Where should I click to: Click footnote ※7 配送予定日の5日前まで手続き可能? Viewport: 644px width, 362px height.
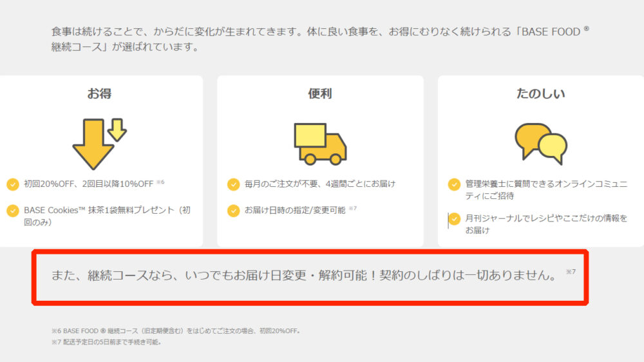[x=106, y=342]
